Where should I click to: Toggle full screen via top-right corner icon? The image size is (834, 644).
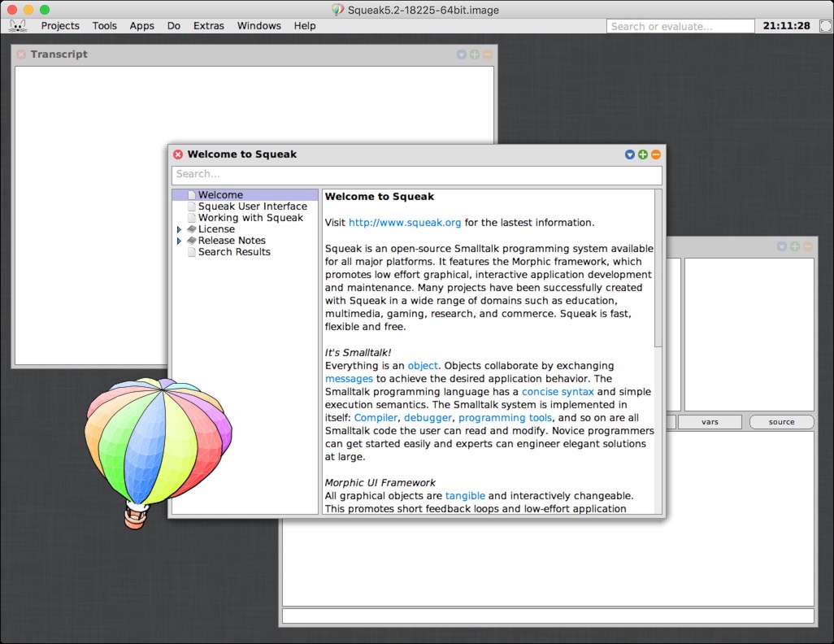825,26
